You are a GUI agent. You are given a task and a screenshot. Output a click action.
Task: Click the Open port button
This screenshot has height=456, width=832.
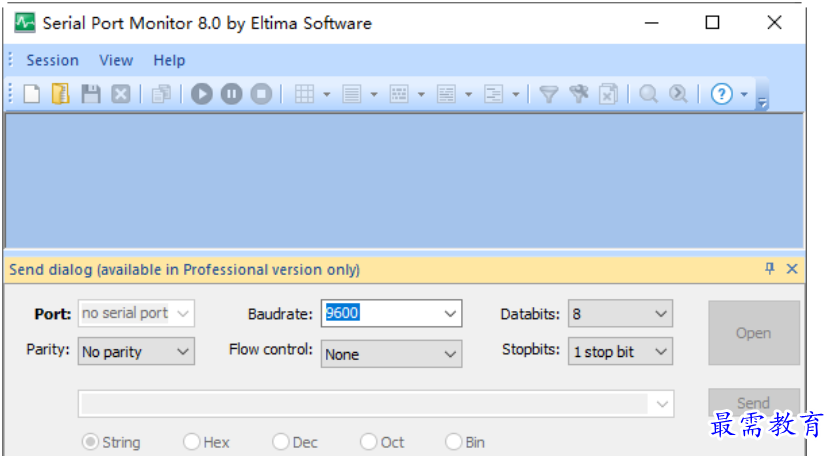click(753, 333)
